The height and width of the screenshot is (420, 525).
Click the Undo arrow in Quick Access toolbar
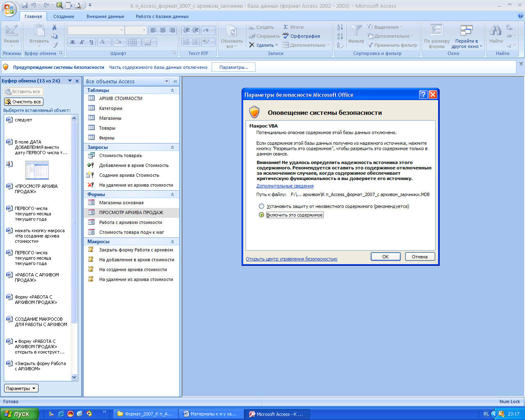(34, 5)
